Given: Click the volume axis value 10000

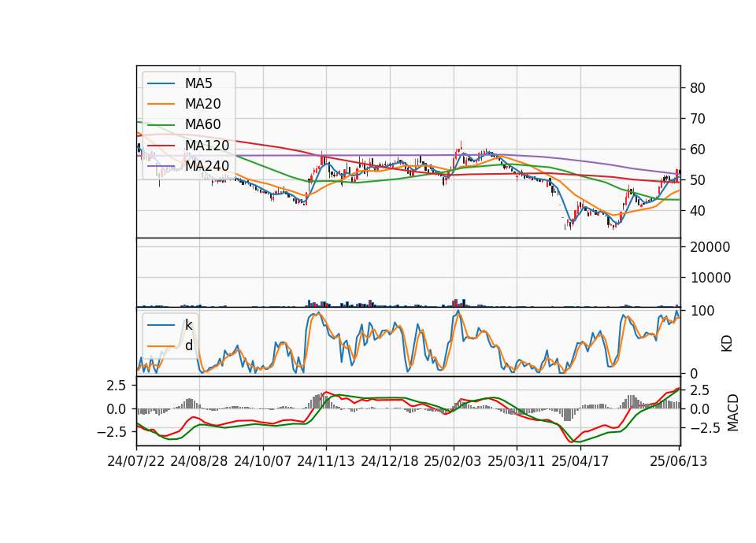Looking at the screenshot, I should click(x=710, y=278).
